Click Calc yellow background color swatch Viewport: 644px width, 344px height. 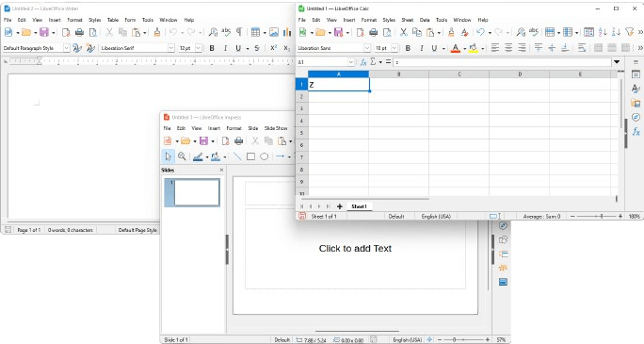474,48
